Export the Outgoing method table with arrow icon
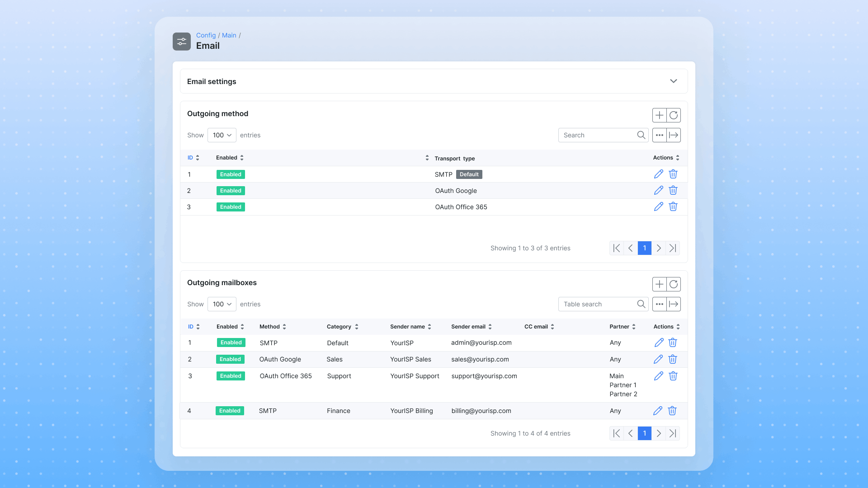Image resolution: width=868 pixels, height=488 pixels. pyautogui.click(x=674, y=135)
